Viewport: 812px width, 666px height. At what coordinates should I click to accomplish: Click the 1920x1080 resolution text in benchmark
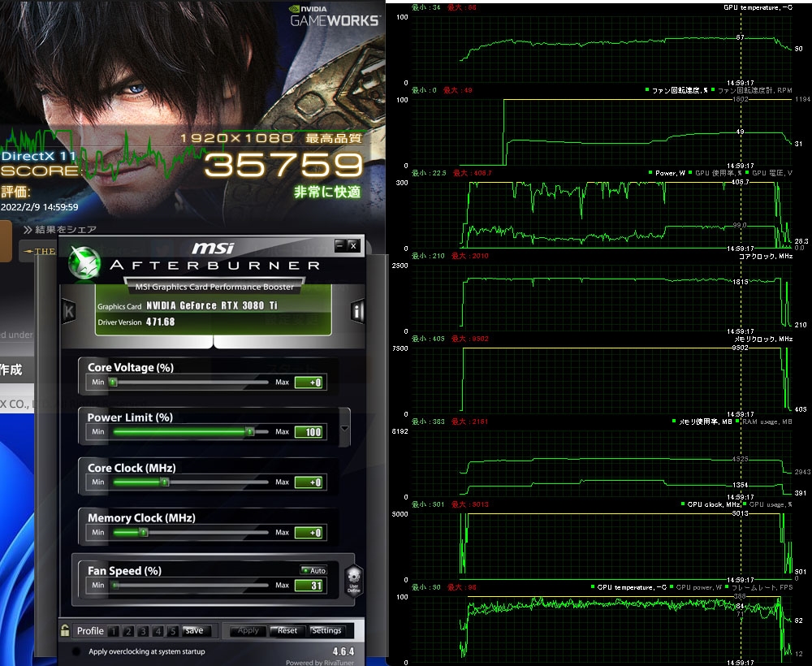point(236,138)
